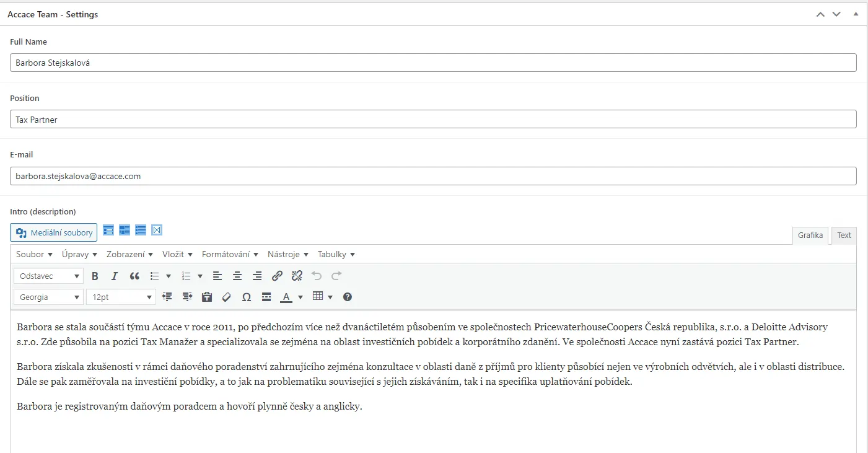Open the keyboard shortcuts help icon

[348, 297]
